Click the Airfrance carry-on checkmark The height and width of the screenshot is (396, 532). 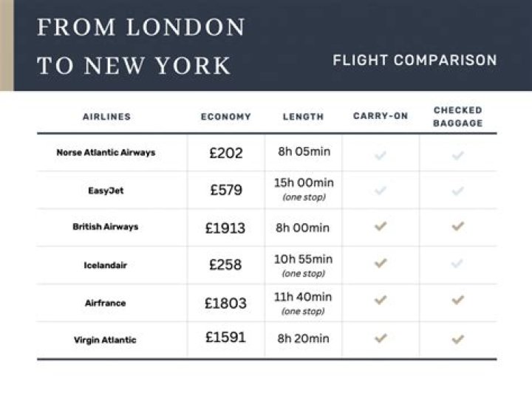[381, 300]
